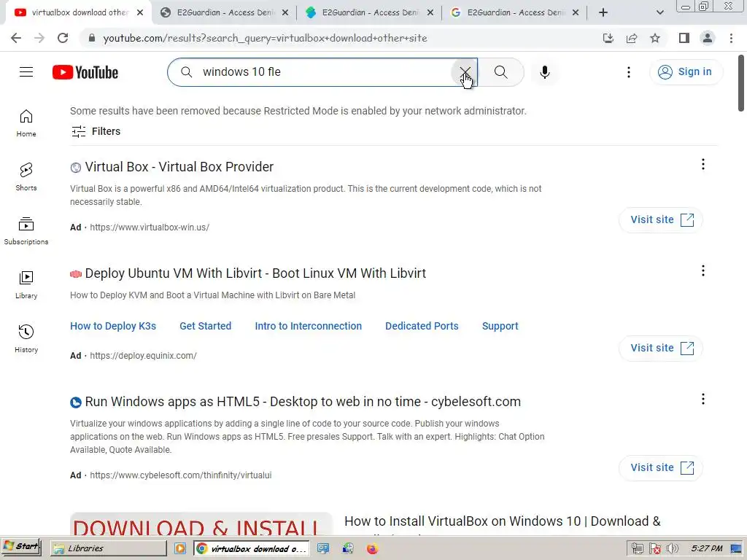Close the virtualbox download YouTube tab
This screenshot has height=560, width=747.
(140, 13)
